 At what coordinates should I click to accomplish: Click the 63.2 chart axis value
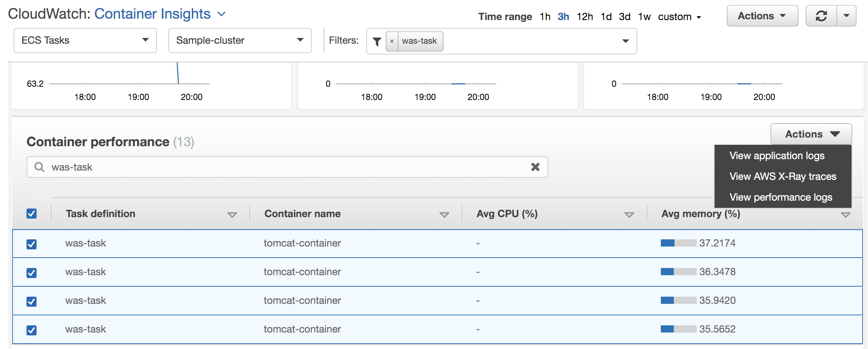pos(35,84)
